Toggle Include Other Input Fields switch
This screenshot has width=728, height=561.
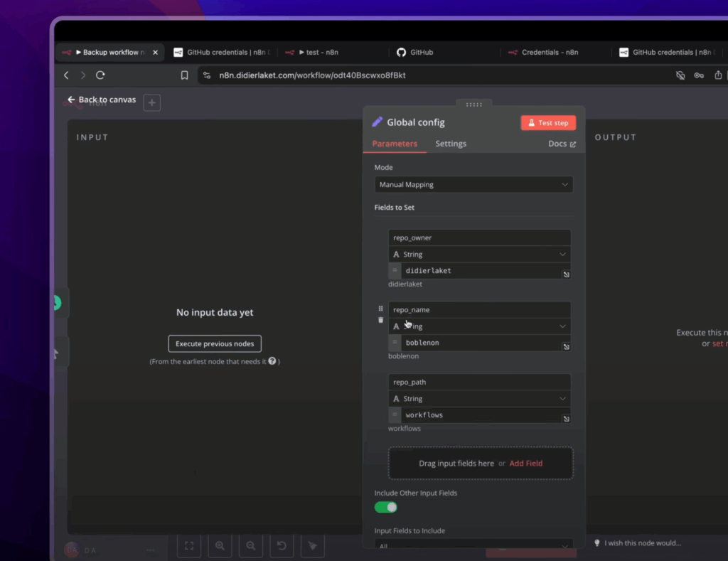pyautogui.click(x=385, y=507)
